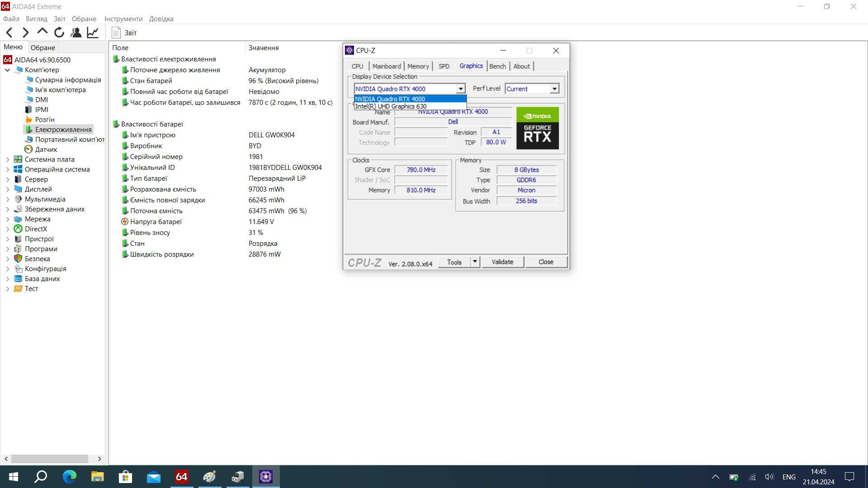This screenshot has height=488, width=868.
Task: Go back with the toolbar back arrow
Action: tap(9, 33)
